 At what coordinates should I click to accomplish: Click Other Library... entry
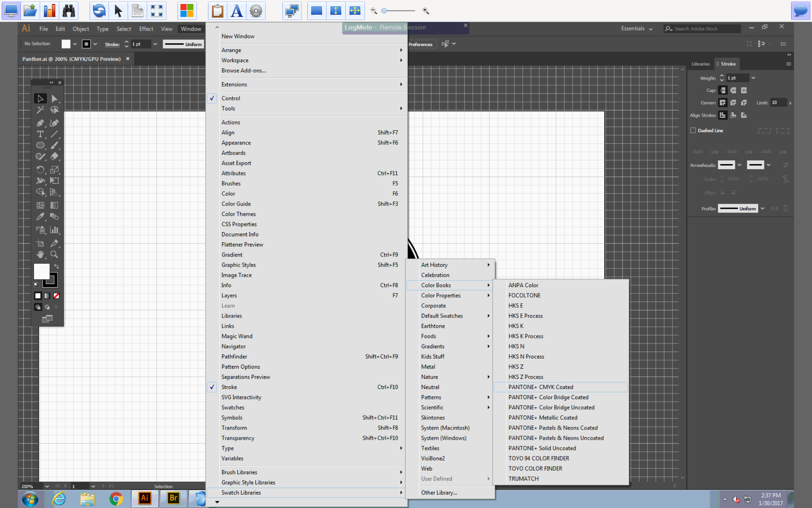click(x=450, y=492)
